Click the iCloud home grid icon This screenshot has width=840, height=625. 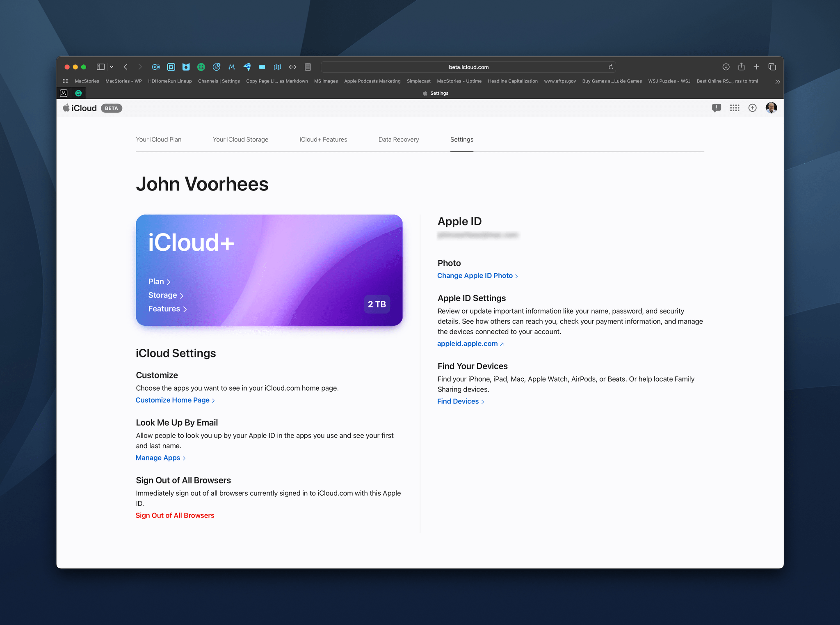(734, 108)
